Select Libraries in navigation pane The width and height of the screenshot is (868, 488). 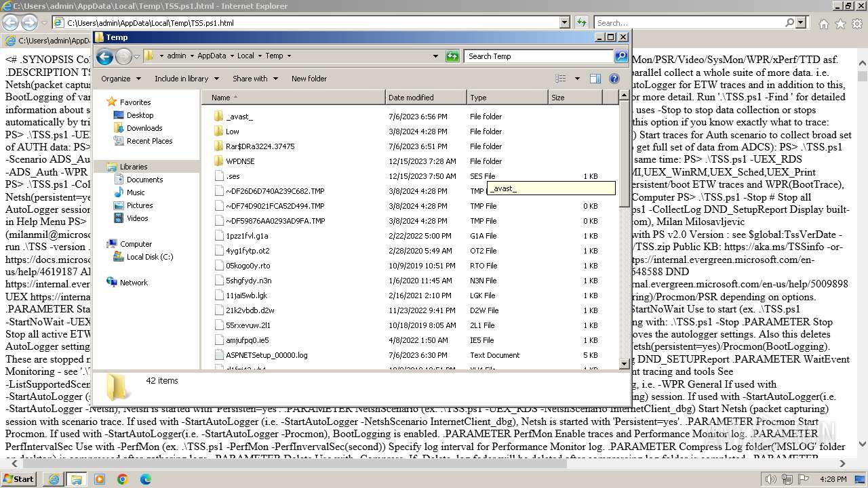pyautogui.click(x=134, y=167)
